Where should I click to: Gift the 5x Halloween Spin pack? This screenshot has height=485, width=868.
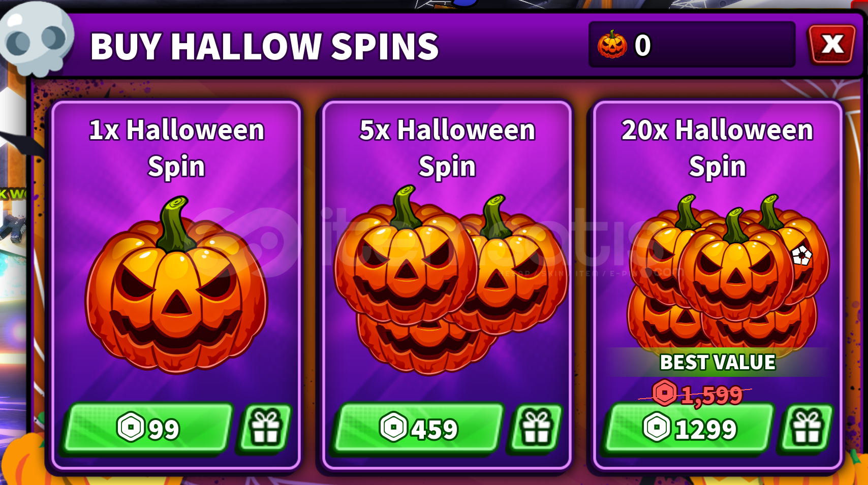point(536,428)
